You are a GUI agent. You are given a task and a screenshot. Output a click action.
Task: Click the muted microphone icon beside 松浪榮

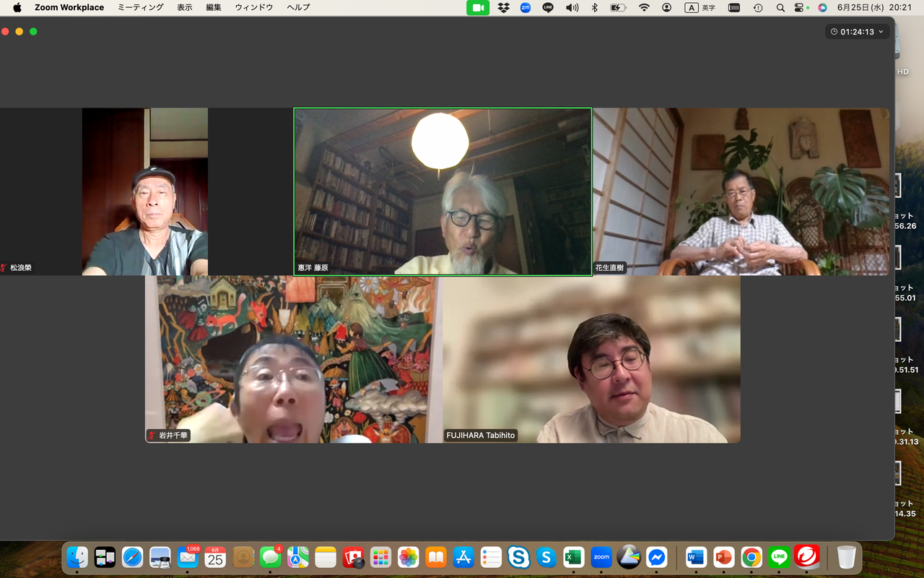(4, 267)
